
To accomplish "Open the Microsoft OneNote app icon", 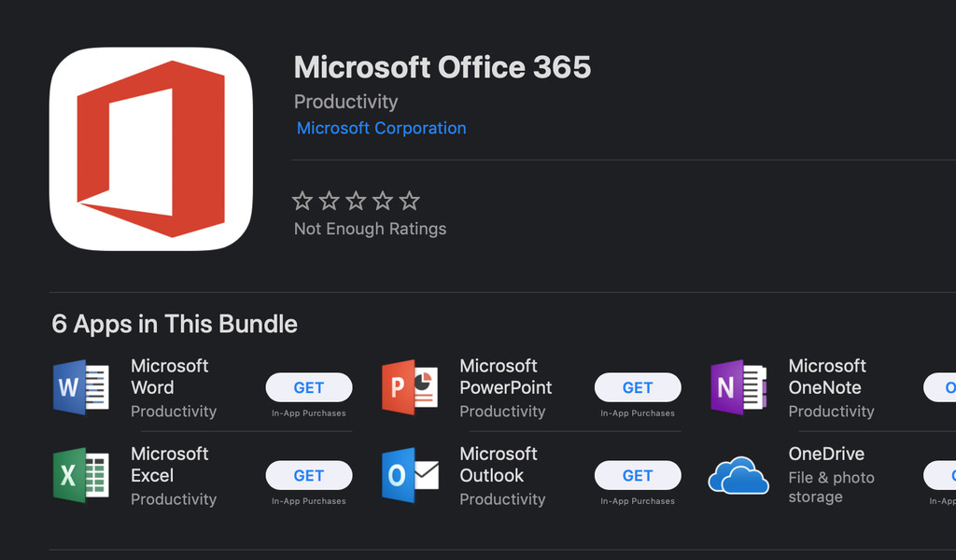I will [738, 387].
